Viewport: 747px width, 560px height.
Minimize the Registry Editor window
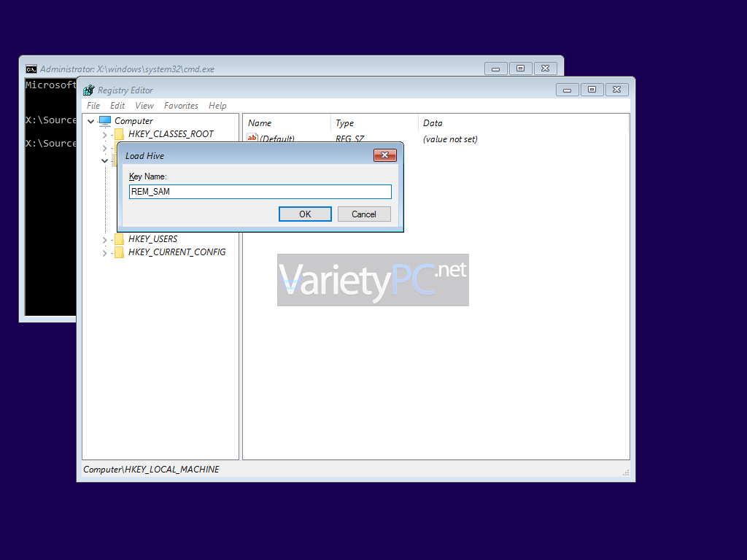(x=568, y=90)
